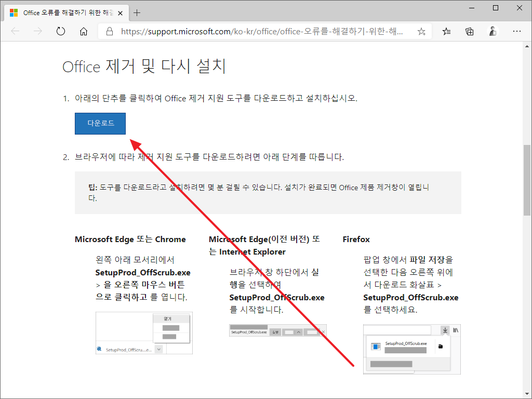The height and width of the screenshot is (399, 532).
Task: Click inside the address bar
Action: click(x=260, y=31)
